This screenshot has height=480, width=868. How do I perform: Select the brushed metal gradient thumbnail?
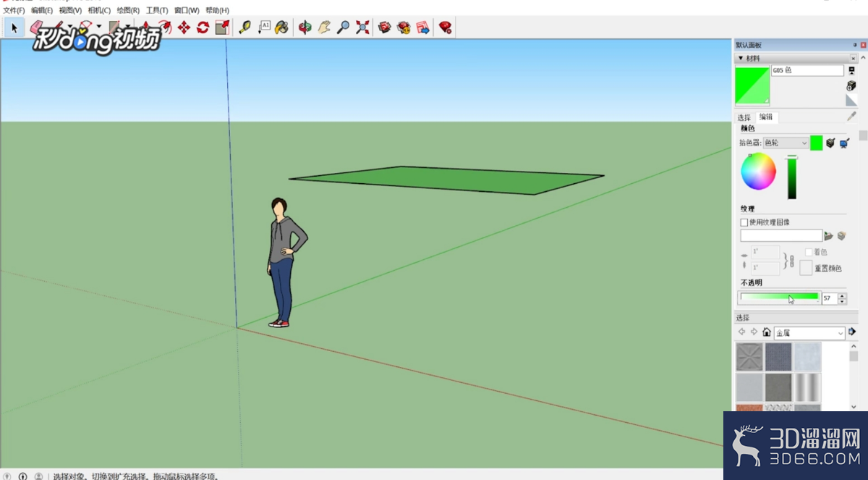tap(807, 387)
